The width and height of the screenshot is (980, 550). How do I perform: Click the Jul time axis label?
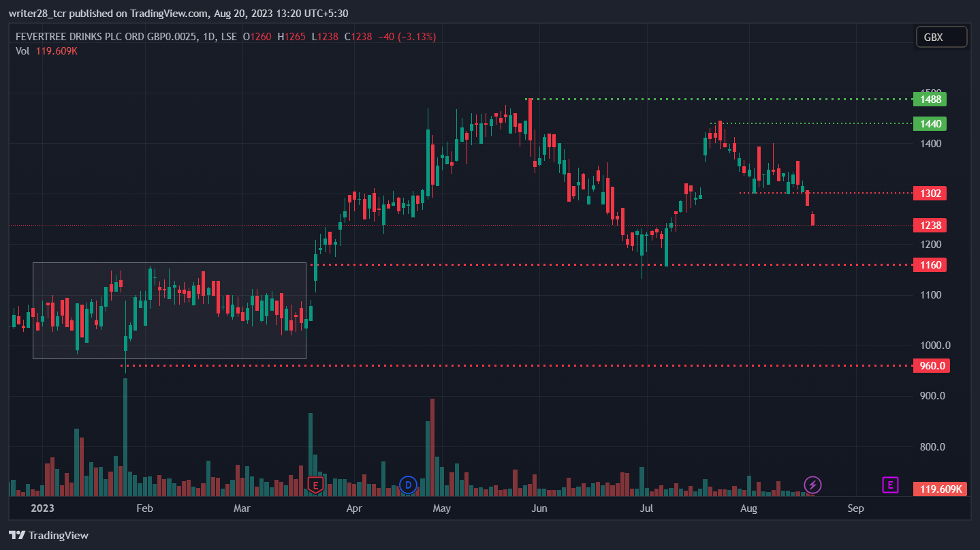tap(646, 508)
